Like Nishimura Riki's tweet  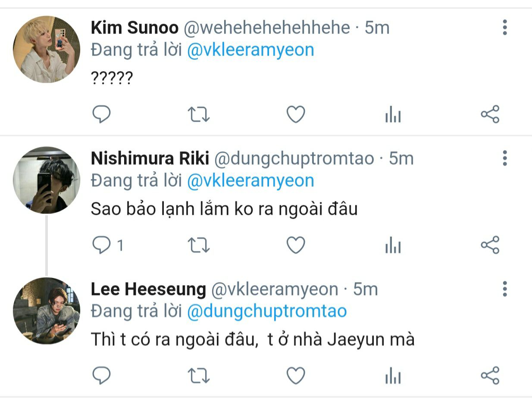296,245
